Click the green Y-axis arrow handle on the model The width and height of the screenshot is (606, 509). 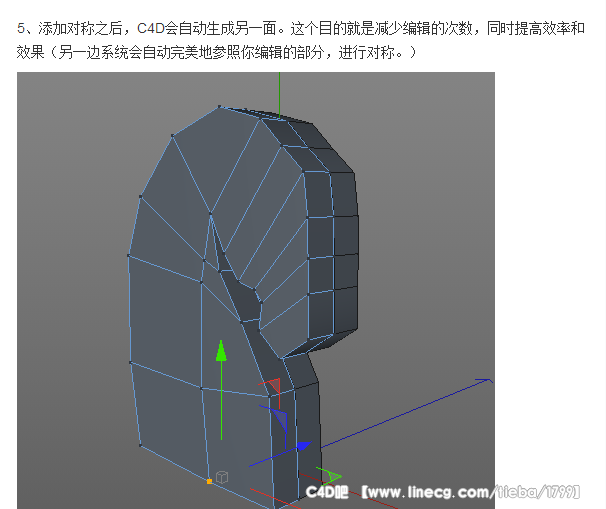(221, 351)
